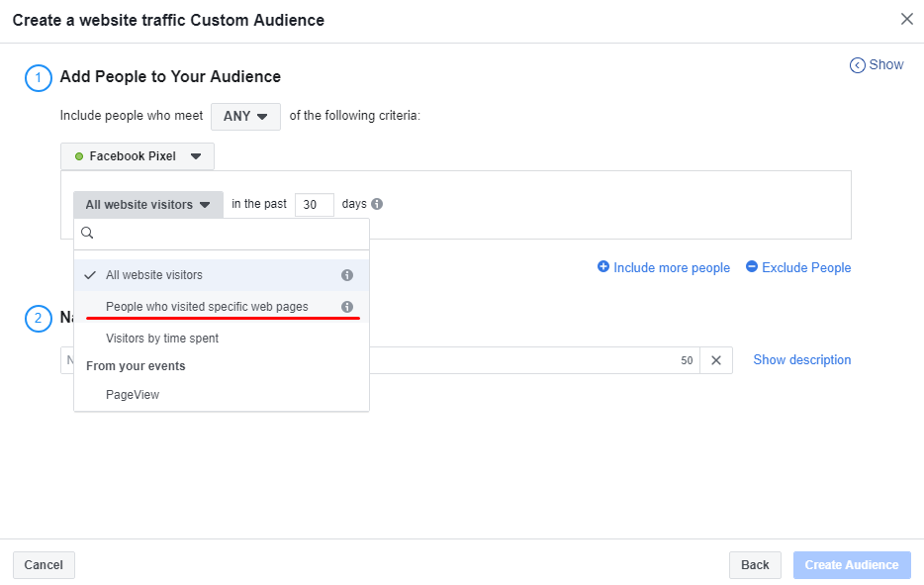The width and height of the screenshot is (924, 585).
Task: Click the Create Audience button
Action: tap(852, 565)
